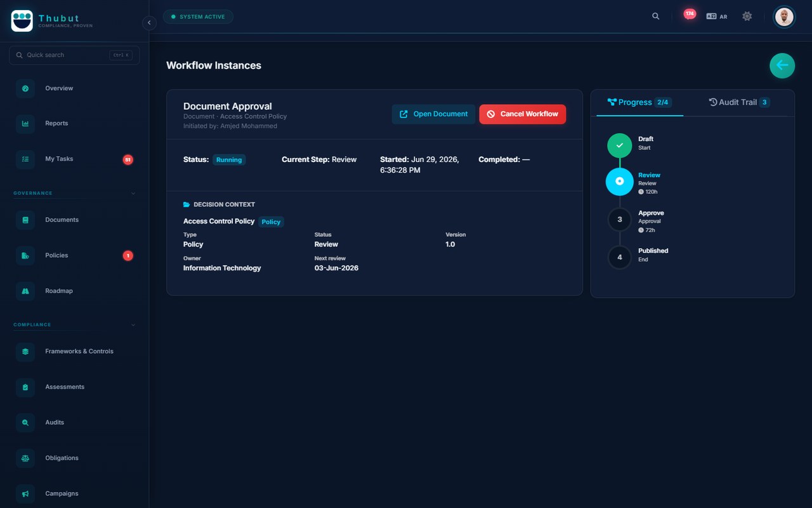Image resolution: width=812 pixels, height=508 pixels.
Task: Click the Version 1.0 value
Action: (x=450, y=244)
